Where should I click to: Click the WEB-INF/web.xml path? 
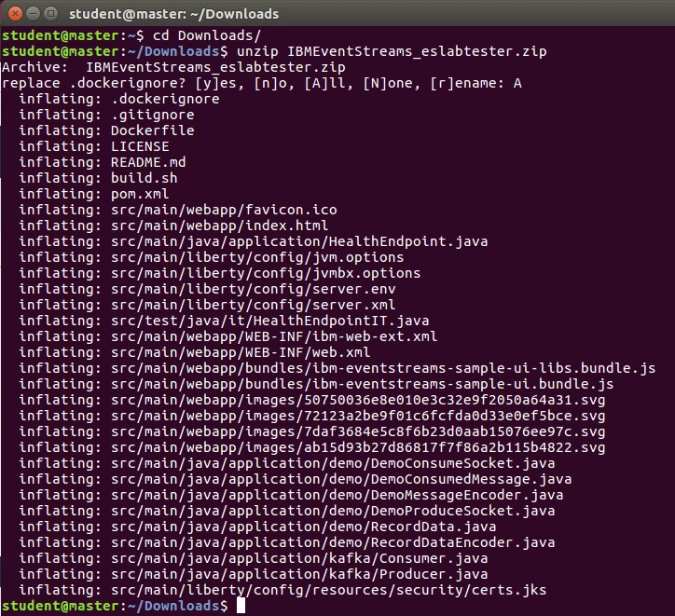pos(241,352)
